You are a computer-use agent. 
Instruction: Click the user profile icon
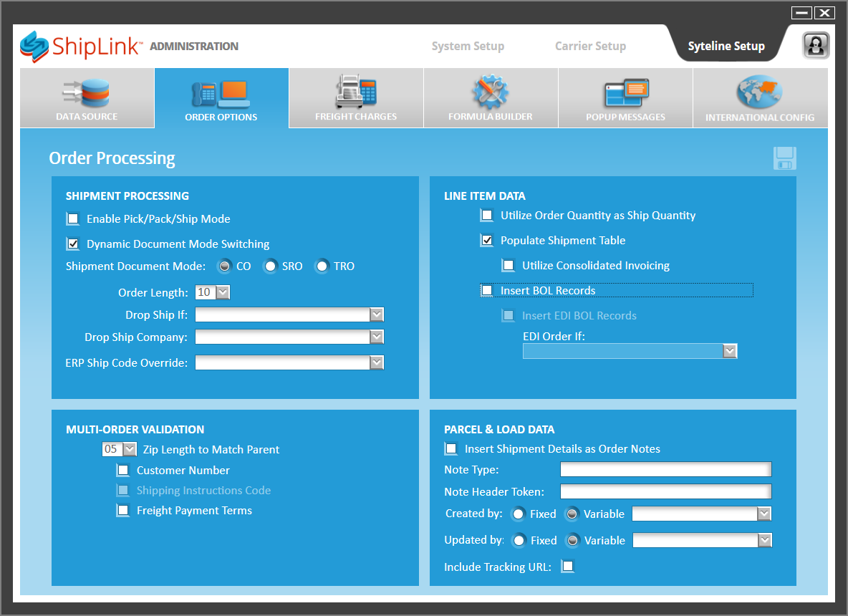click(x=816, y=45)
